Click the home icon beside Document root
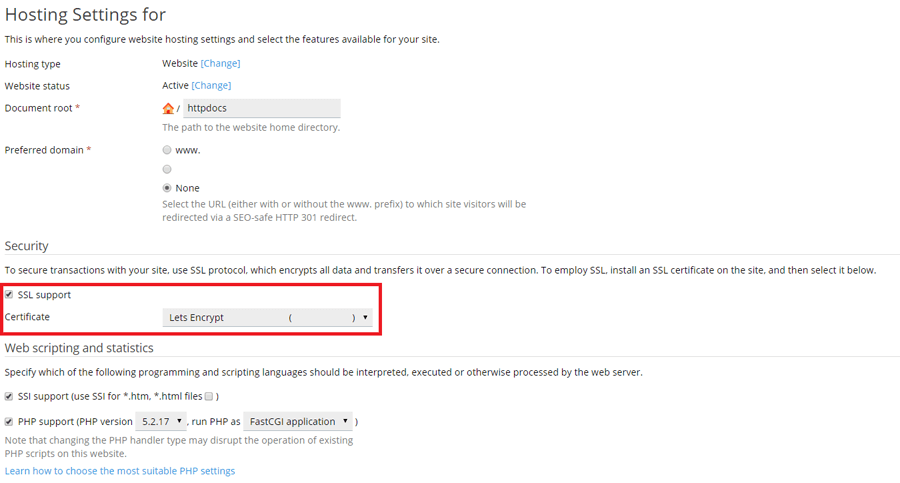 [168, 108]
